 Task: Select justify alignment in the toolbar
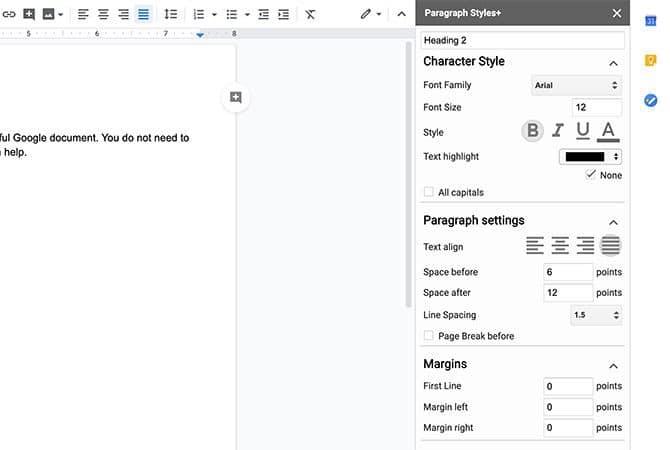(x=144, y=15)
